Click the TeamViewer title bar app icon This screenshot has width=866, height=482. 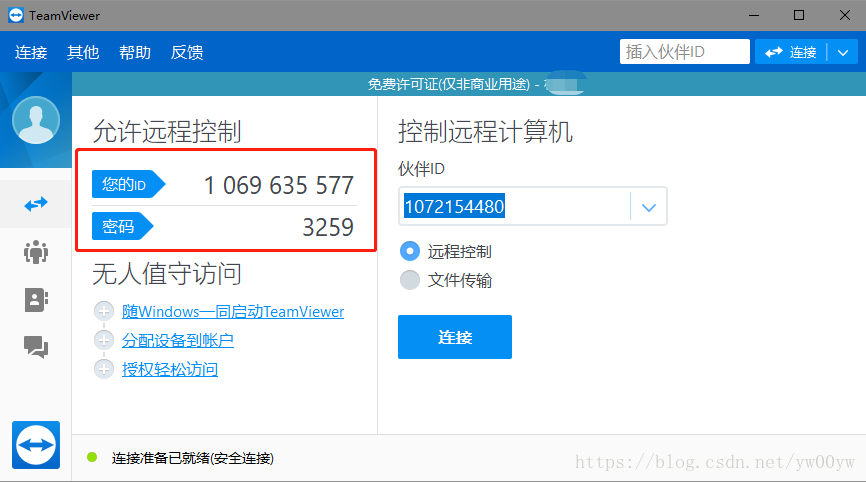pyautogui.click(x=16, y=15)
